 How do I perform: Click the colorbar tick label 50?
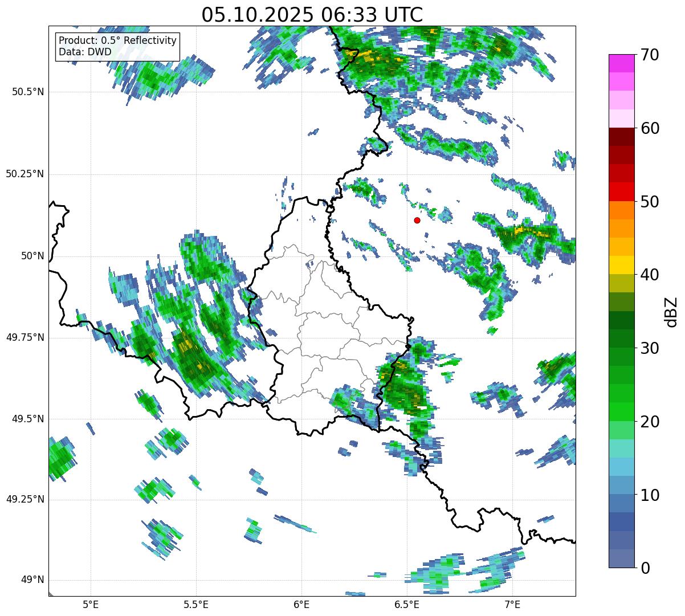(x=650, y=202)
